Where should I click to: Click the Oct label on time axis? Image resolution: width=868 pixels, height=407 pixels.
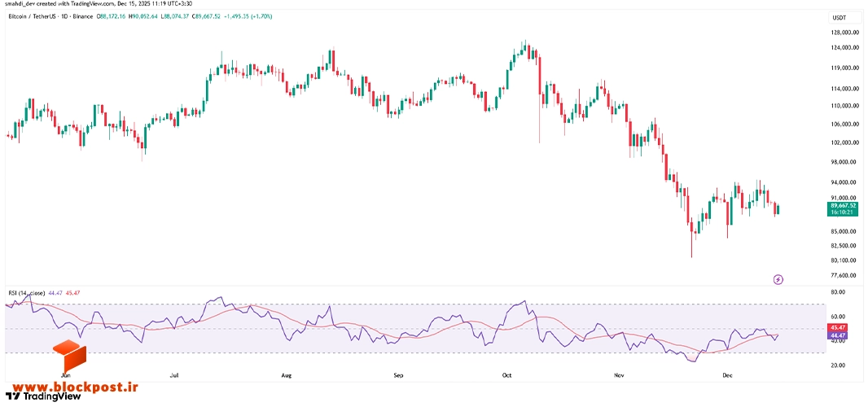point(506,375)
